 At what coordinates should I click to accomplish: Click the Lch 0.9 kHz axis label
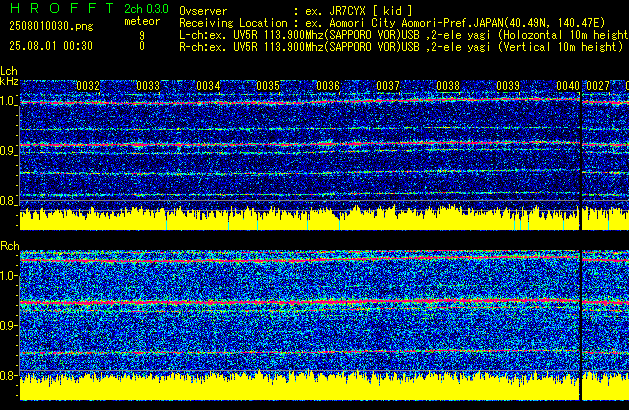pyautogui.click(x=8, y=151)
